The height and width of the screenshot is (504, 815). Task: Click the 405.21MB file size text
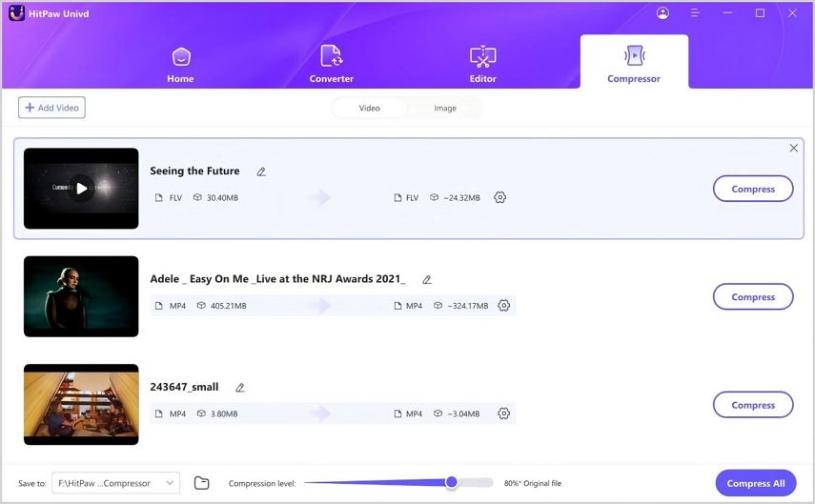[x=228, y=306]
